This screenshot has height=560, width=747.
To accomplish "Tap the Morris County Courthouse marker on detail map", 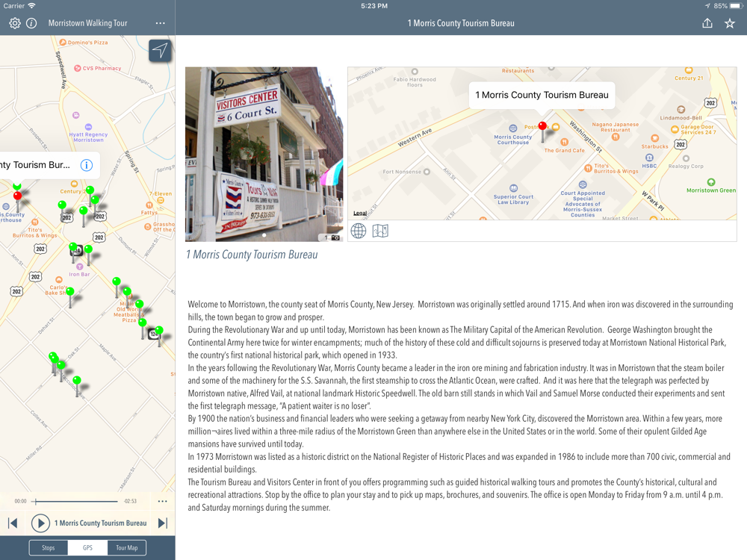I will [512, 128].
